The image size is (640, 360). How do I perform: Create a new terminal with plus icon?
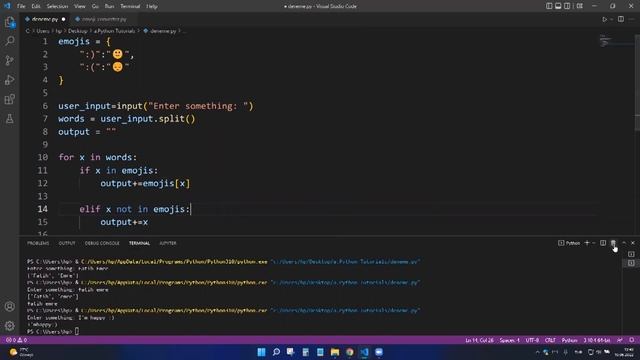587,243
